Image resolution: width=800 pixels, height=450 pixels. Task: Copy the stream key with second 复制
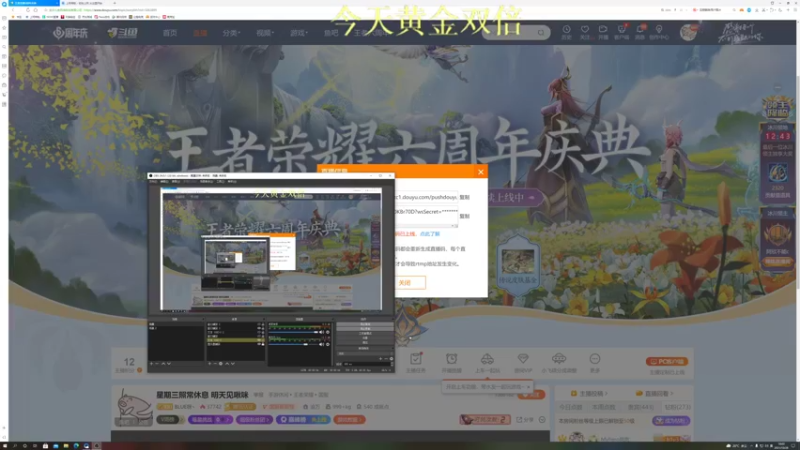[x=464, y=216]
